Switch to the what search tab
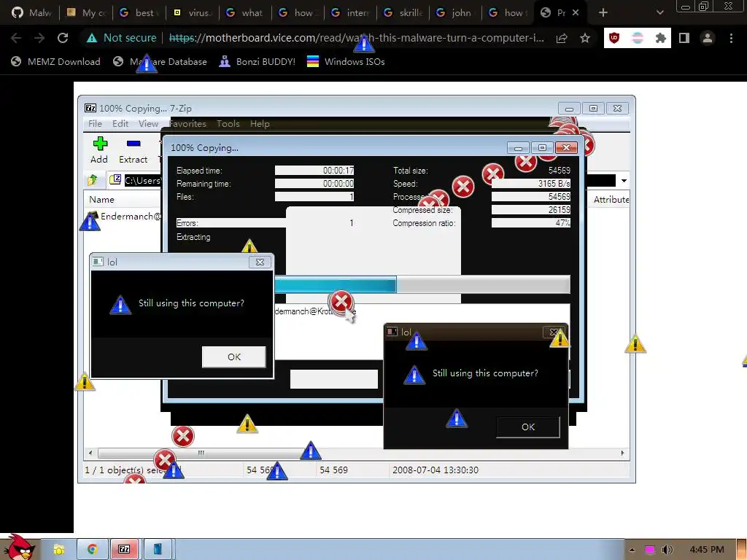This screenshot has width=747, height=560. (245, 13)
